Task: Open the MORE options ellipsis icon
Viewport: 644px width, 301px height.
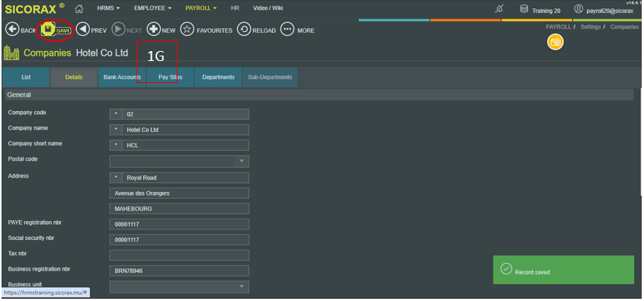Action: coord(287,30)
